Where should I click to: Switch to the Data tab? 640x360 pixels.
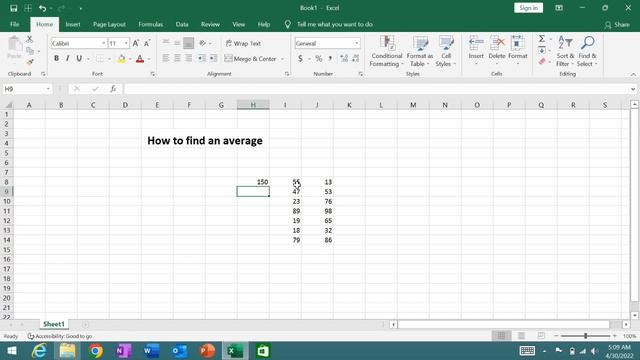pyautogui.click(x=182, y=24)
